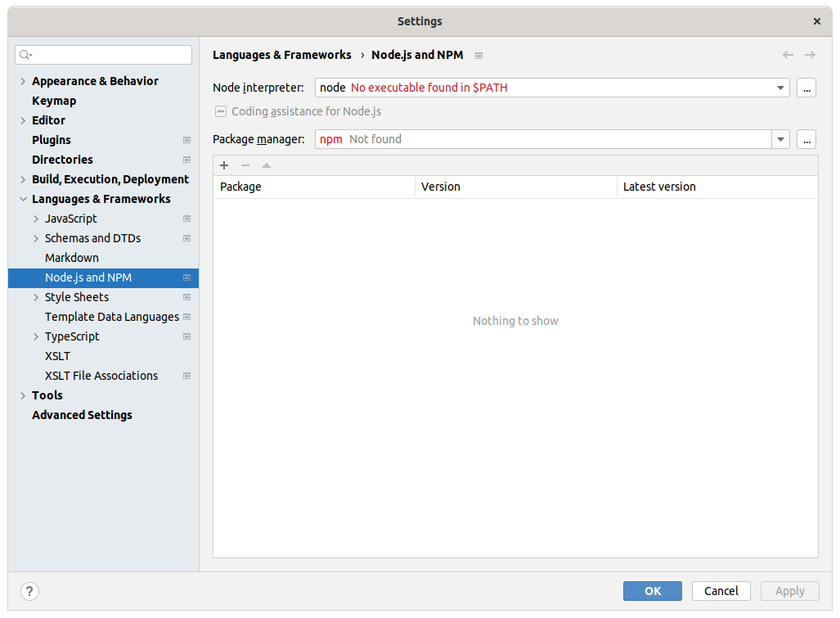Viewport: 840px width, 618px height.
Task: Select XSLT File Associations page
Action: (103, 376)
